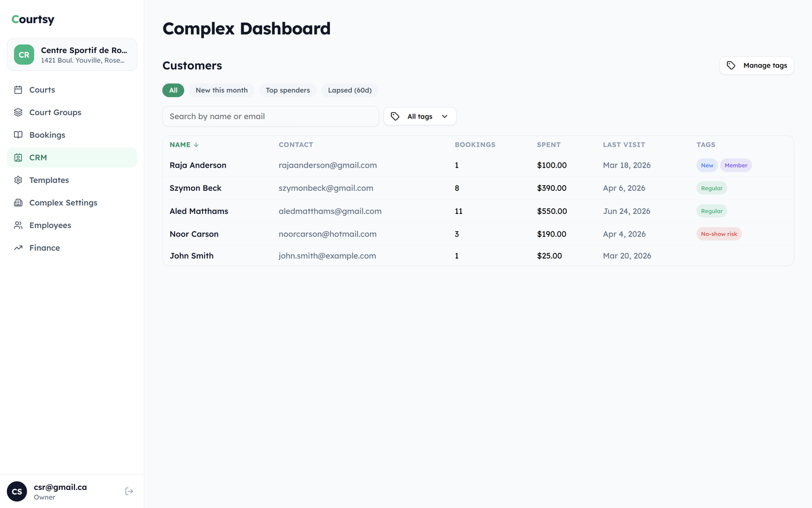Select the Top spenders filter
The image size is (812, 508).
click(288, 90)
